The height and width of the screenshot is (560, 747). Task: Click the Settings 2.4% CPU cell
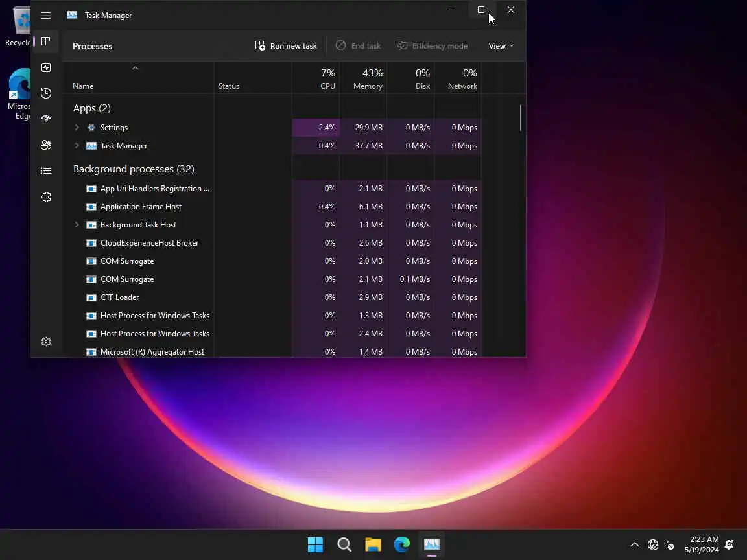click(316, 128)
